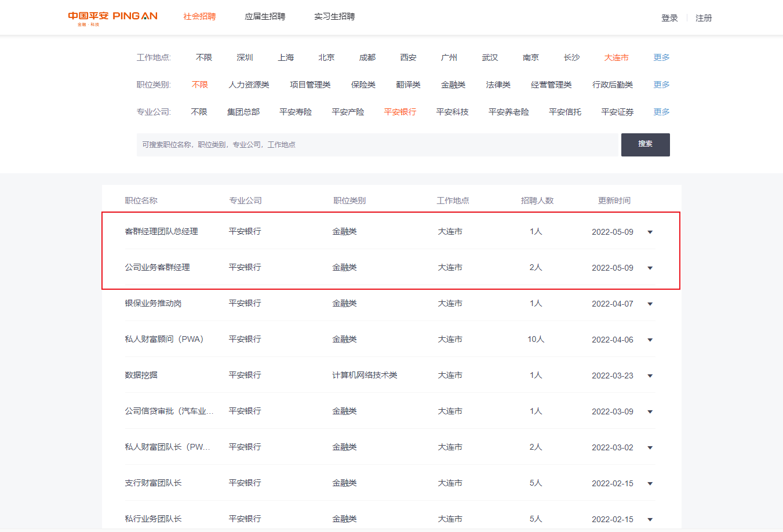Filter job category by 项目管理类
The image size is (783, 532).
point(310,85)
